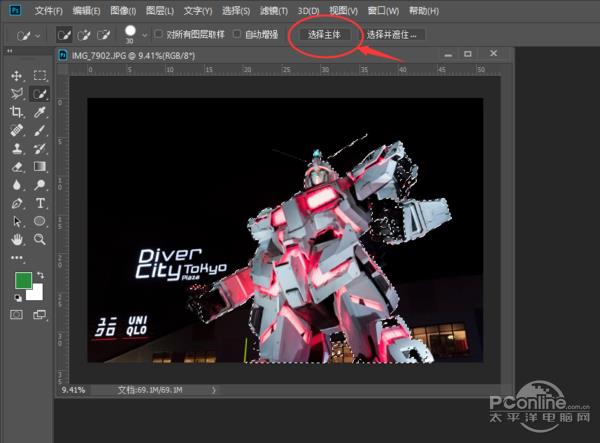
Task: Open the 选择(S) menu
Action: coord(236,11)
